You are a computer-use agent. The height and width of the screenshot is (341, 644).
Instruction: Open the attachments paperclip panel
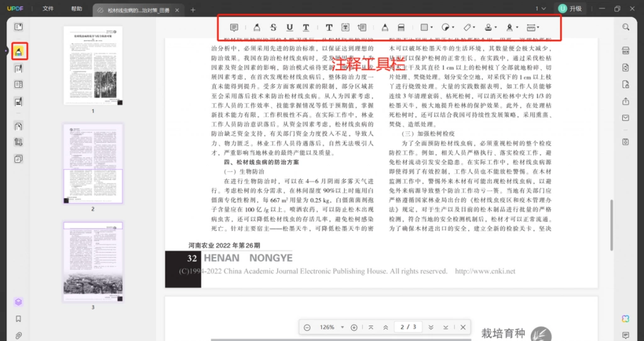coord(18,335)
